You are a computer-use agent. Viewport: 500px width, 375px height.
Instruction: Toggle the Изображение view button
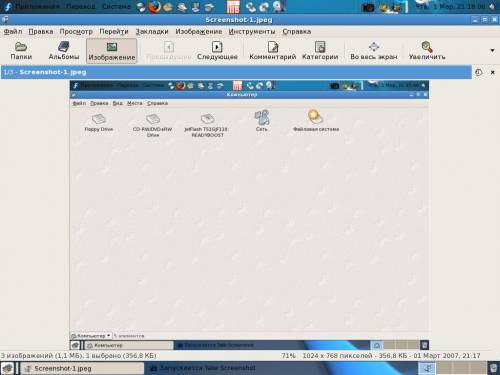[x=112, y=51]
